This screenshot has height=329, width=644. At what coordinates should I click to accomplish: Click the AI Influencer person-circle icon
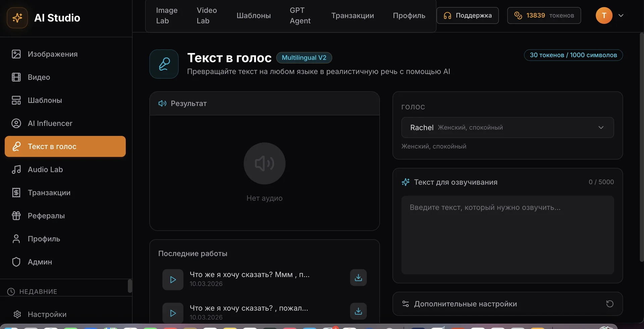tap(16, 123)
